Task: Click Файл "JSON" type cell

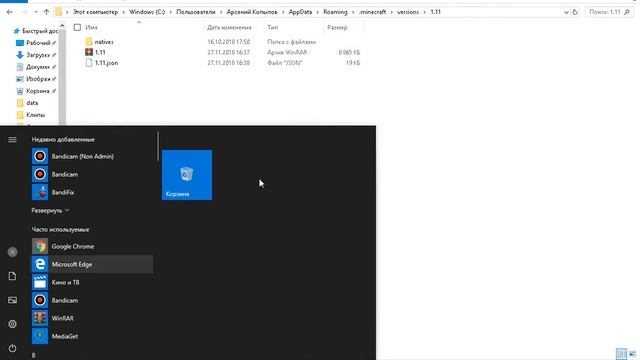Action: click(x=284, y=63)
